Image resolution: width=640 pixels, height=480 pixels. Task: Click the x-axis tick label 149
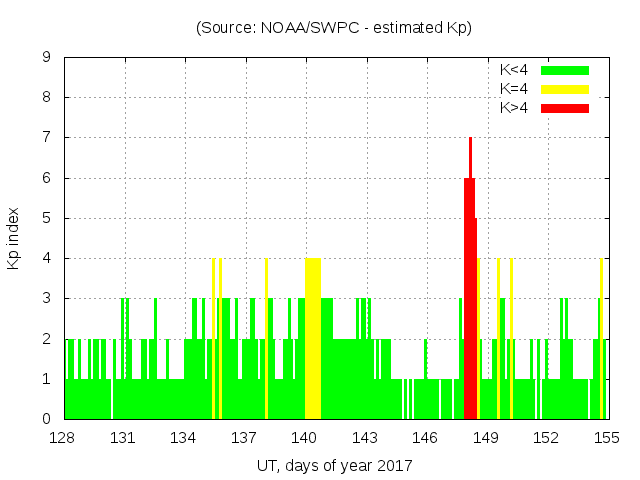[x=486, y=438]
